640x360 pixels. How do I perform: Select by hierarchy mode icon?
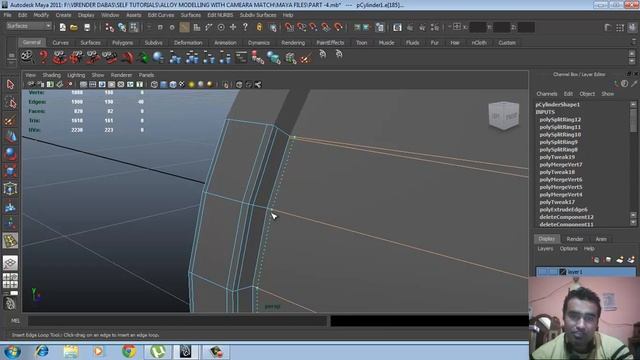109,27
